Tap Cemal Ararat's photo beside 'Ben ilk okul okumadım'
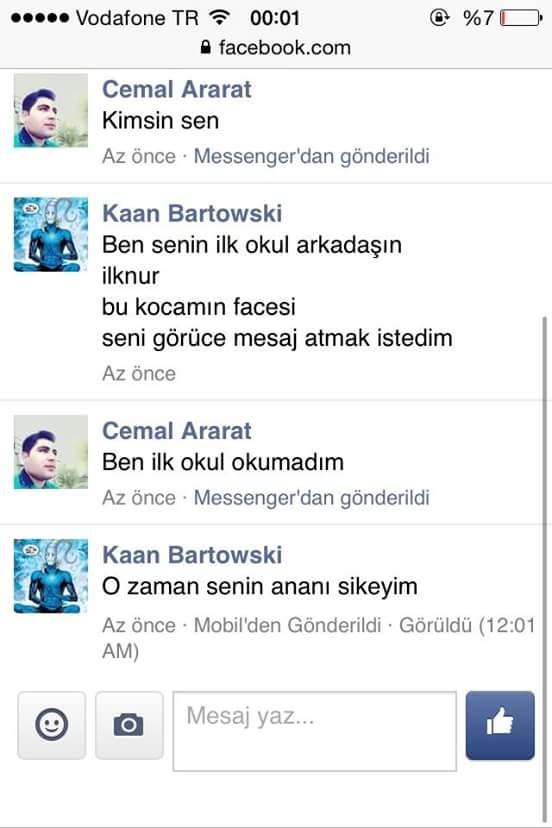 (51, 452)
